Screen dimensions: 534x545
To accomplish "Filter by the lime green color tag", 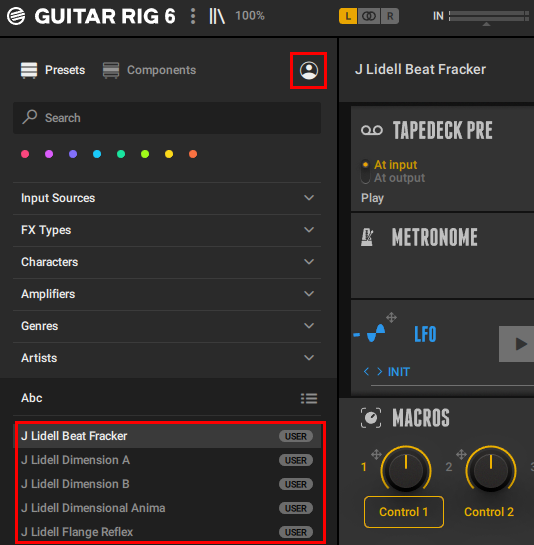I will [x=145, y=154].
